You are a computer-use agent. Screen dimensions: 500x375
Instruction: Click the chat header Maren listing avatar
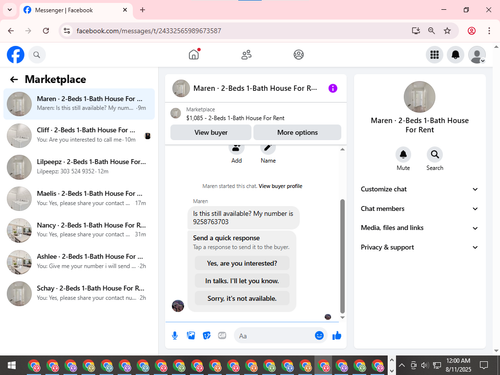(181, 88)
